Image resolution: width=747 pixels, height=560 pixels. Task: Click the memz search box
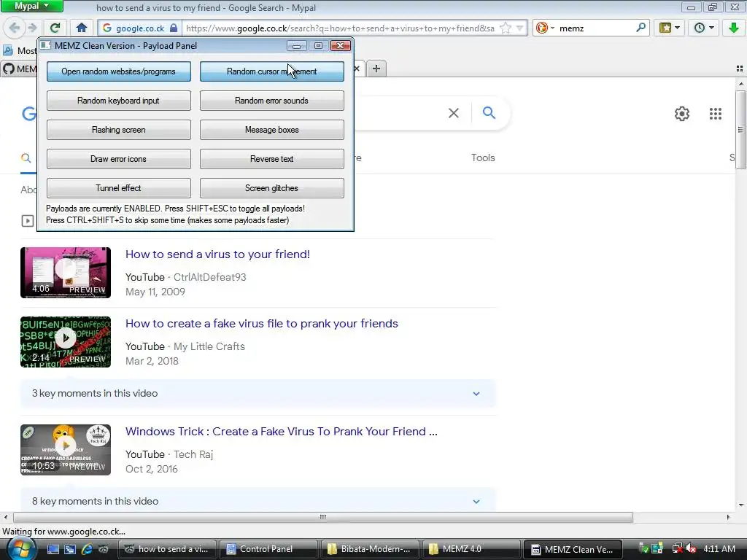tap(595, 28)
